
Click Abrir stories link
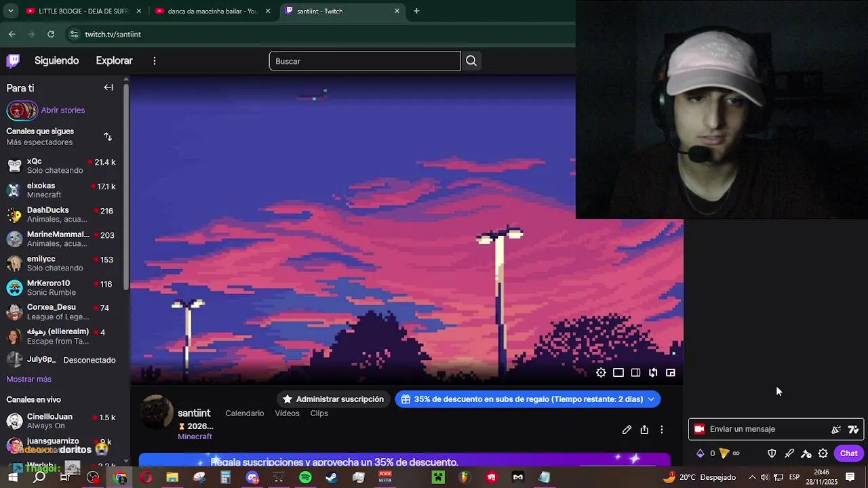[x=63, y=110]
